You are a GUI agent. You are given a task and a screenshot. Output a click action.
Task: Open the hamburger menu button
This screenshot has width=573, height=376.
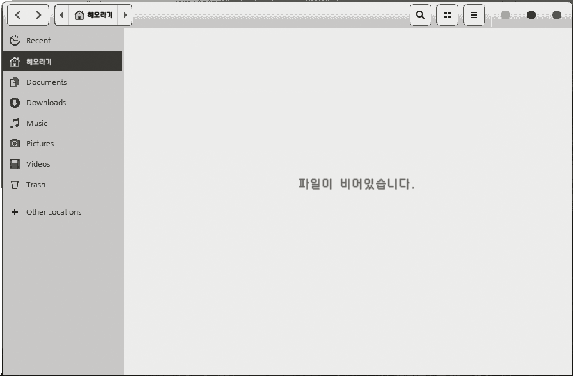tap(474, 15)
